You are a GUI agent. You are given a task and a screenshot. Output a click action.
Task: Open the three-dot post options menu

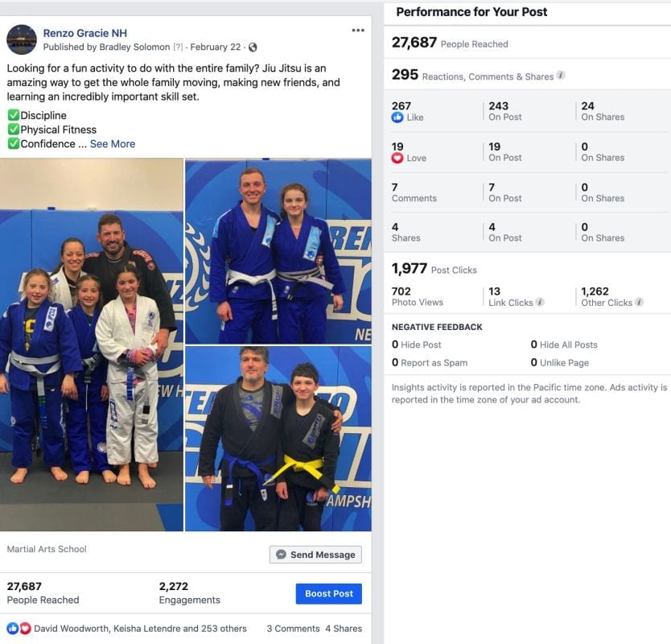(x=358, y=31)
